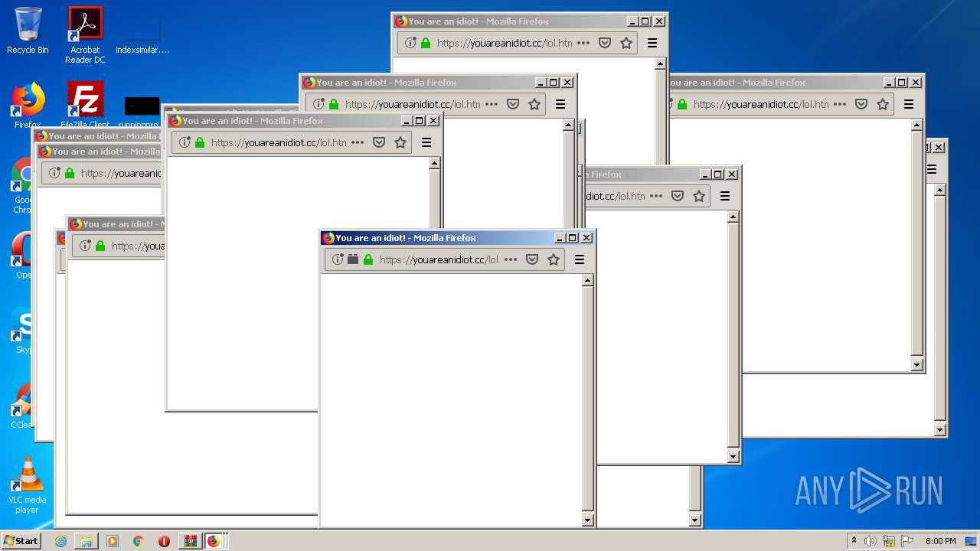Click the URL text in the active Firefox window
Viewport: 980px width, 551px height.
[439, 259]
